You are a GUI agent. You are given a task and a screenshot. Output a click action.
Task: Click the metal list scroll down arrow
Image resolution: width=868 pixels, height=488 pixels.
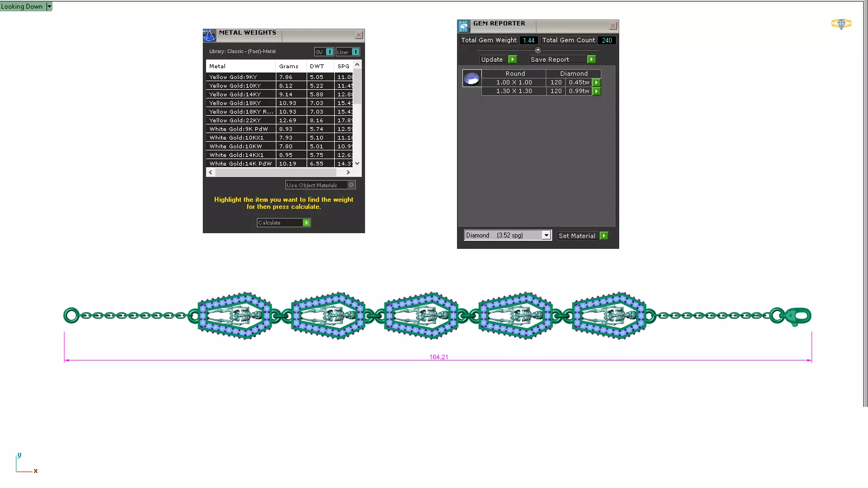(357, 163)
